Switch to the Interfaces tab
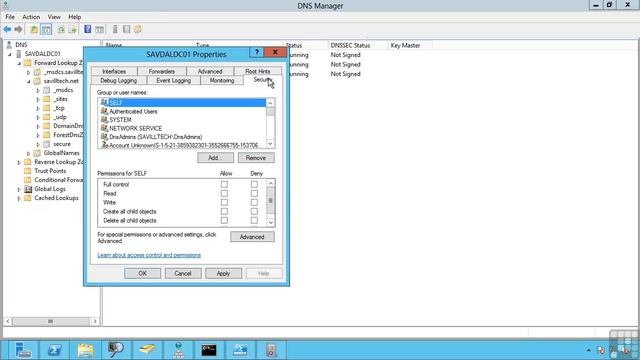This screenshot has height=360, width=640. 114,71
